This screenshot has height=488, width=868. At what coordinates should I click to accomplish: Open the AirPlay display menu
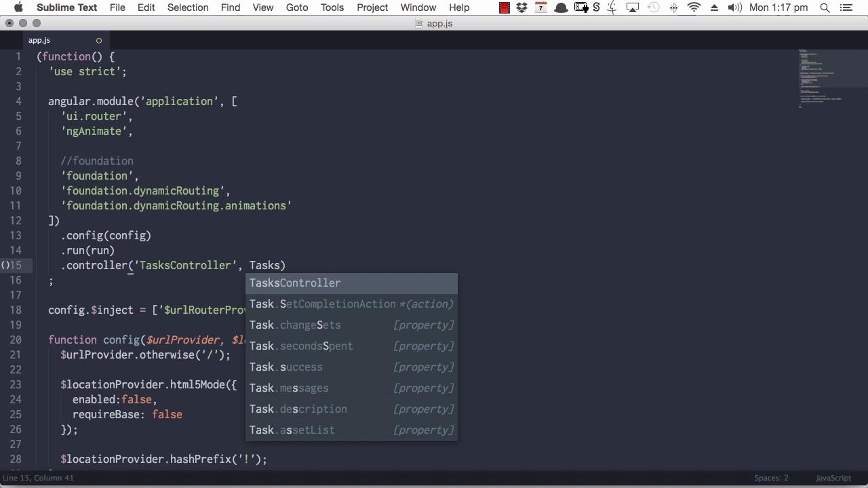pos(633,7)
